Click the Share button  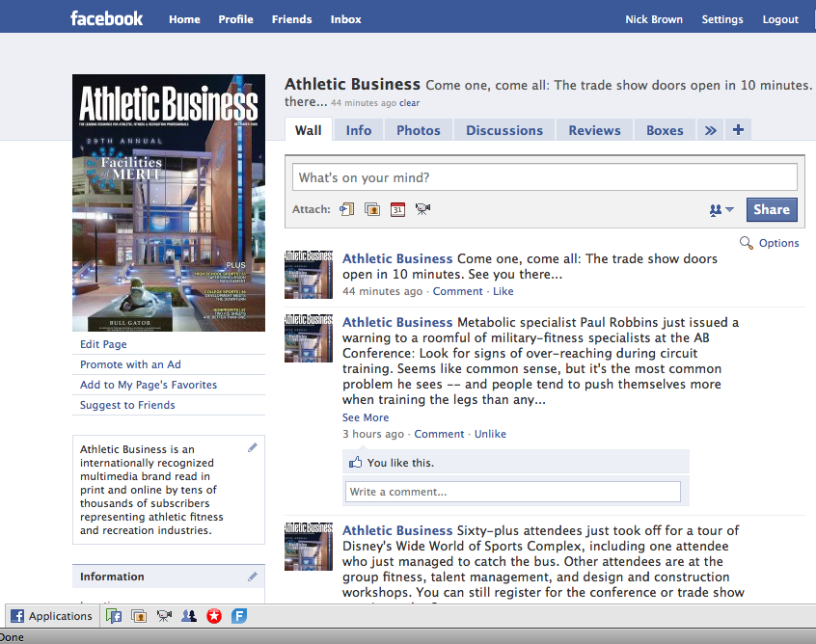772,209
